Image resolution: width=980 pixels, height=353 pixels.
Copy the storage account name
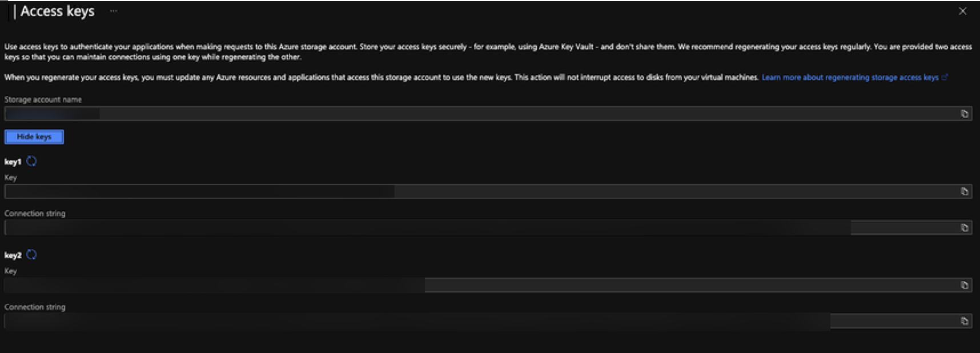965,114
